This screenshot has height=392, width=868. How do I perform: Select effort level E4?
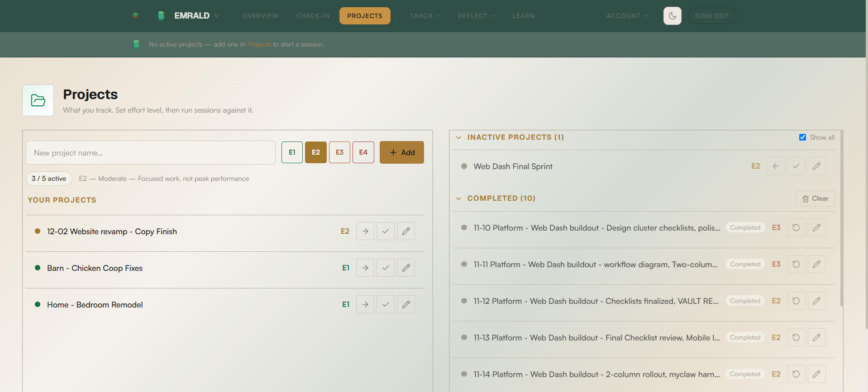(x=363, y=152)
